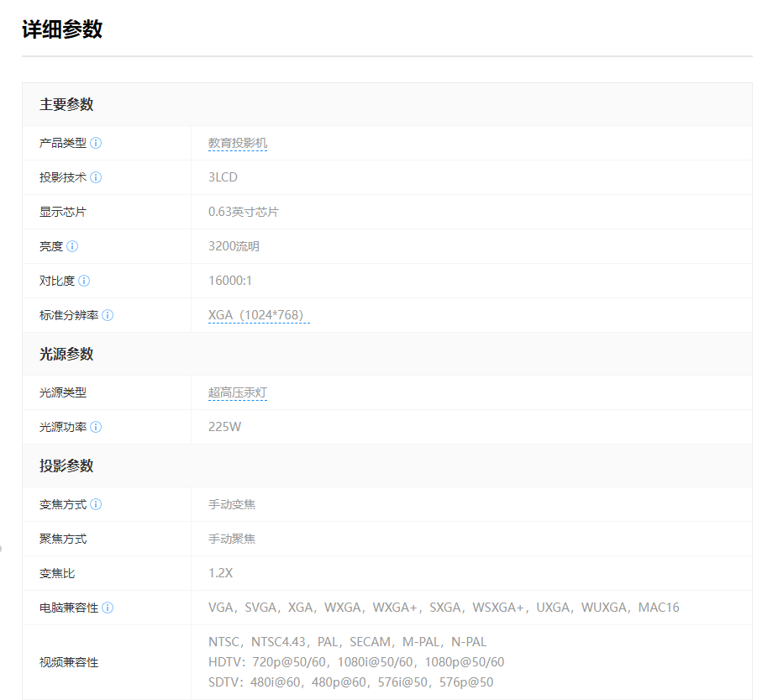Screen dimensions: 773x700
Task: Click the 0.63英寸芯片 display chip value
Action: click(244, 212)
